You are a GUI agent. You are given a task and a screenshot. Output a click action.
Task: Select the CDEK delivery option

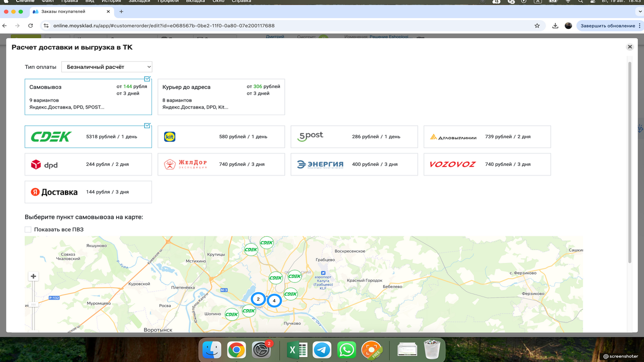point(88,137)
